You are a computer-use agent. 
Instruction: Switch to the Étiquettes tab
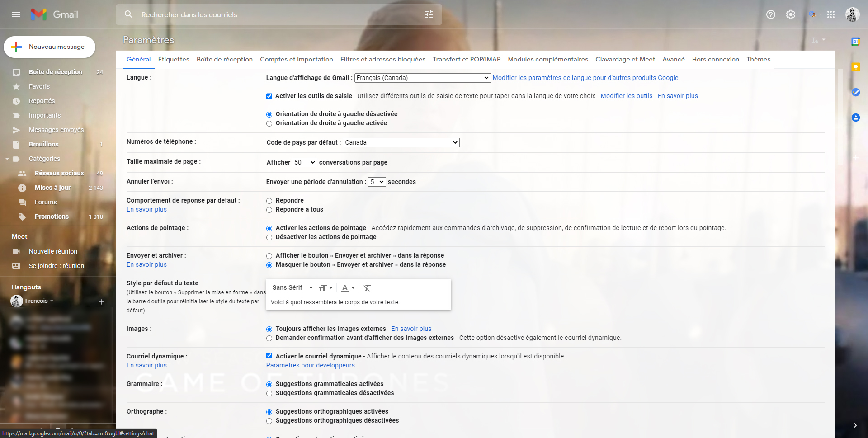(x=174, y=59)
